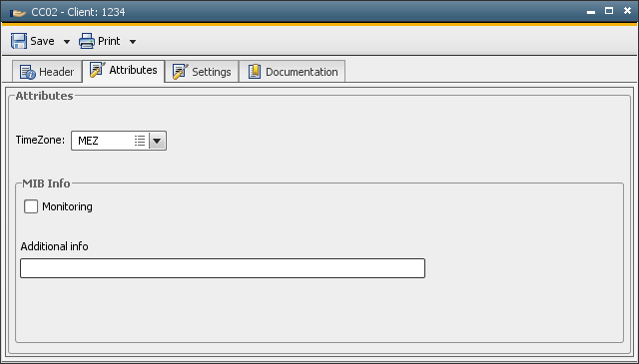639x364 pixels.
Task: Click the Print button label
Action: 109,41
